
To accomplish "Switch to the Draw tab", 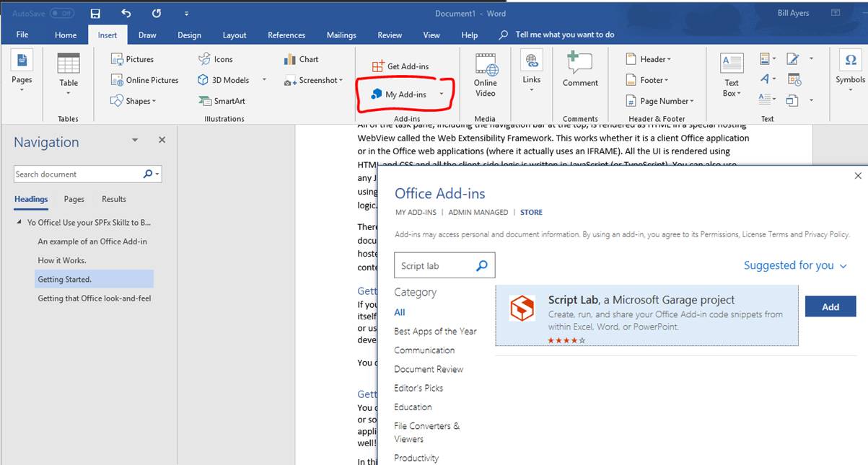I will tap(147, 35).
